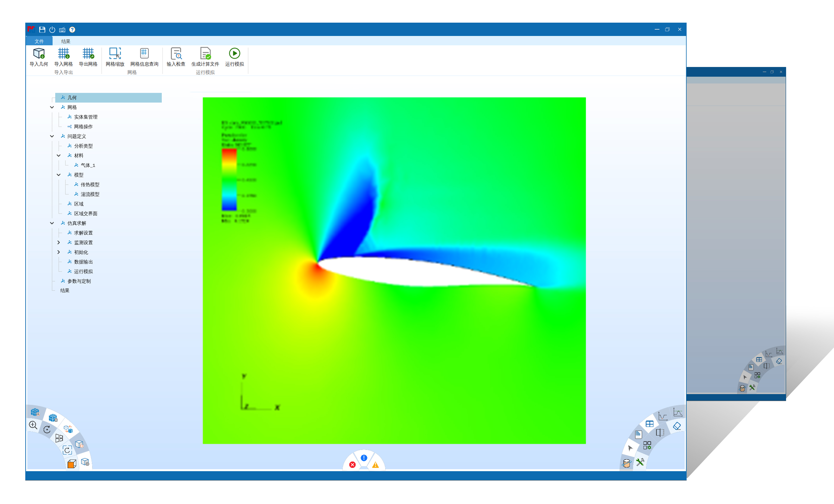Click the orange warning triangle icon
834x504 pixels.
point(375,465)
